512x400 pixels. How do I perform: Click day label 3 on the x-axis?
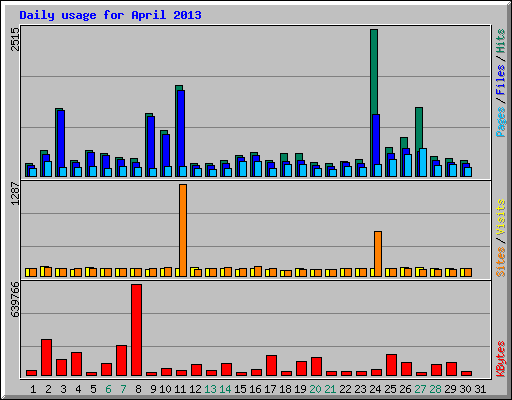[x=63, y=389]
